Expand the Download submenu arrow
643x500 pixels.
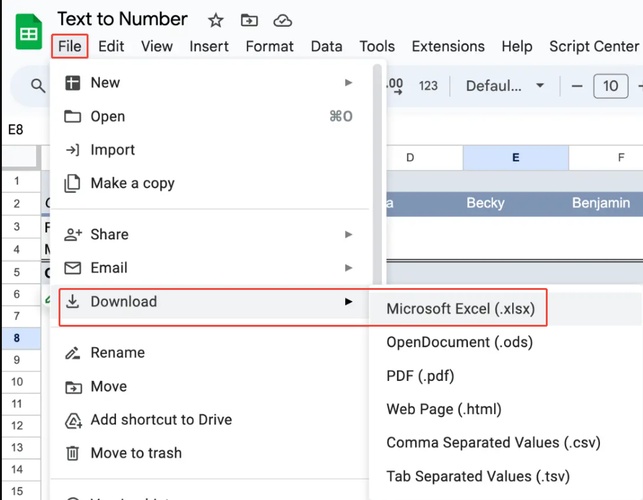[349, 301]
